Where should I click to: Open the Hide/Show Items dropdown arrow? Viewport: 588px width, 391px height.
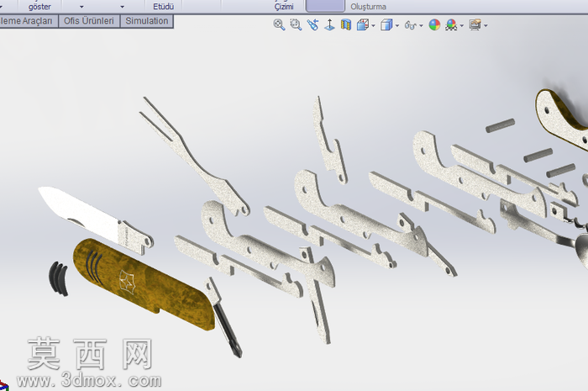click(x=421, y=25)
